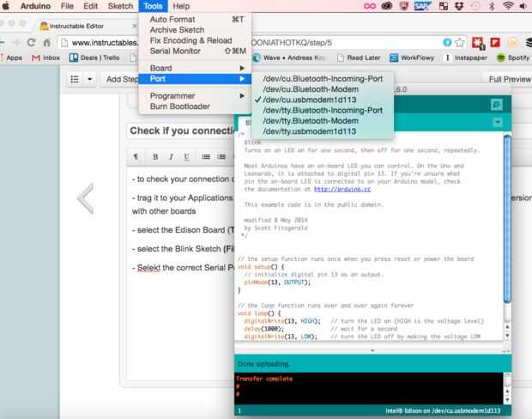
Task: Select Fix Encoding & Reload
Action: tap(195, 40)
